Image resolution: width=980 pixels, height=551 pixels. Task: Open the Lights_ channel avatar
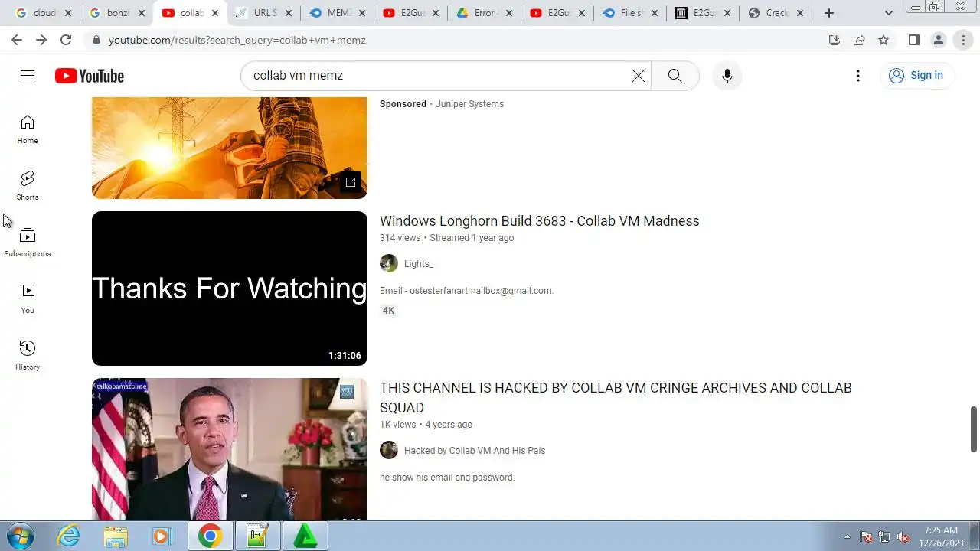click(389, 263)
